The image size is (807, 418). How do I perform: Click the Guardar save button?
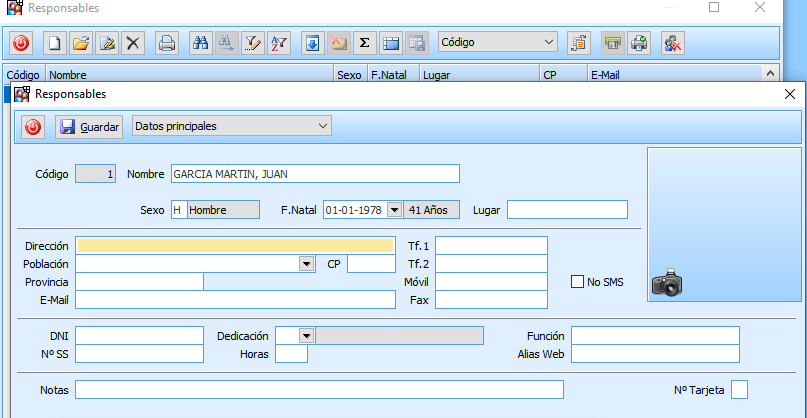pyautogui.click(x=89, y=127)
